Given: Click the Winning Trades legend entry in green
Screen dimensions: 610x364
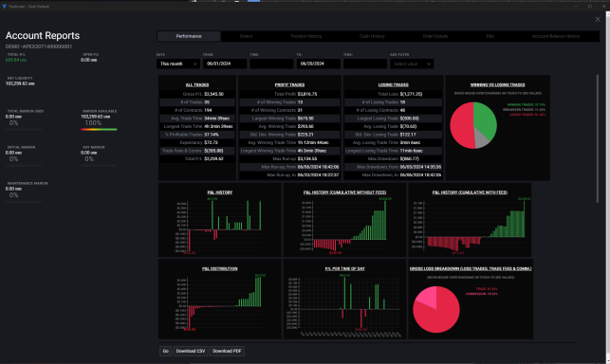Looking at the screenshot, I should [526, 105].
